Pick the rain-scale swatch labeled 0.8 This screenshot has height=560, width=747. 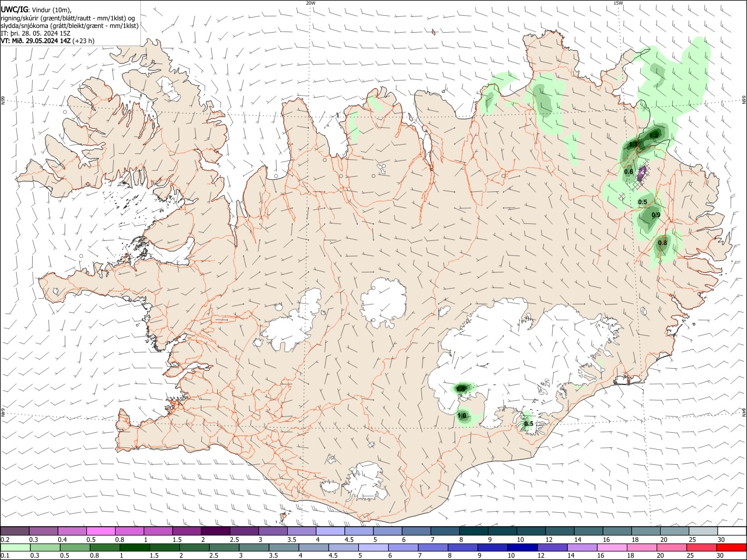(104, 548)
